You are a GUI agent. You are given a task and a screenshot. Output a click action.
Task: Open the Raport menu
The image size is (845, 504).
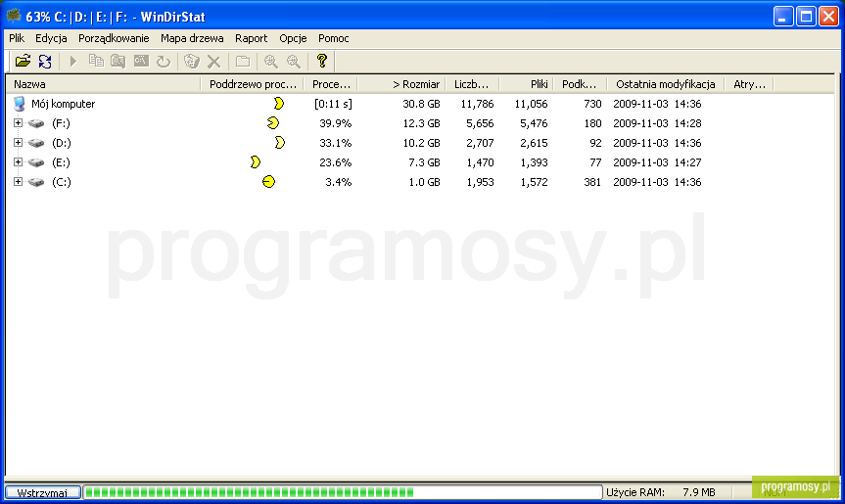coord(251,38)
